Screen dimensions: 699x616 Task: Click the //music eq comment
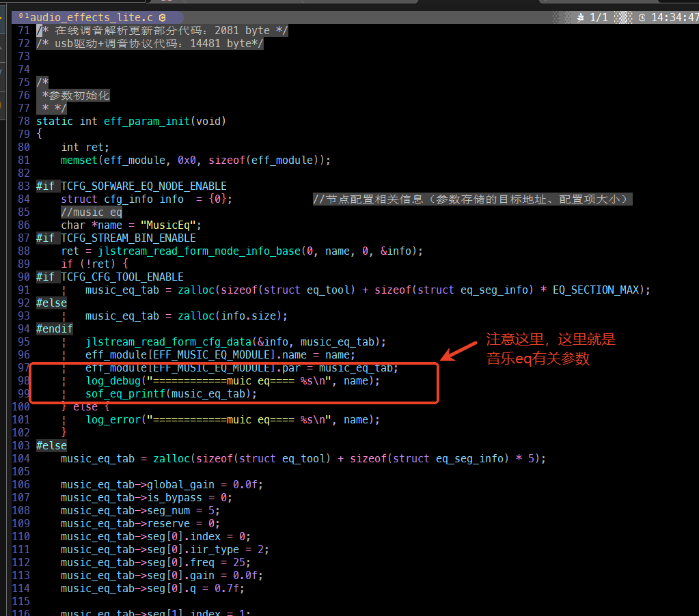(92, 212)
